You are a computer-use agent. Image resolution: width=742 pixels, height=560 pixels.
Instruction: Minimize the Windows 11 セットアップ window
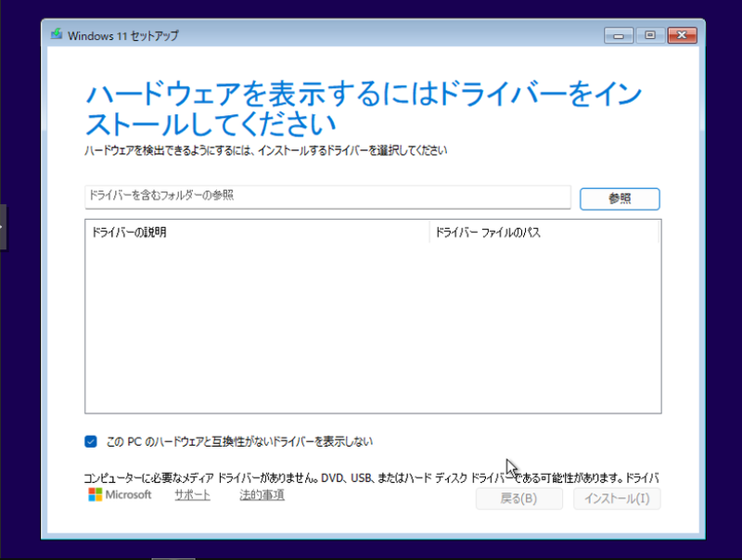point(619,35)
